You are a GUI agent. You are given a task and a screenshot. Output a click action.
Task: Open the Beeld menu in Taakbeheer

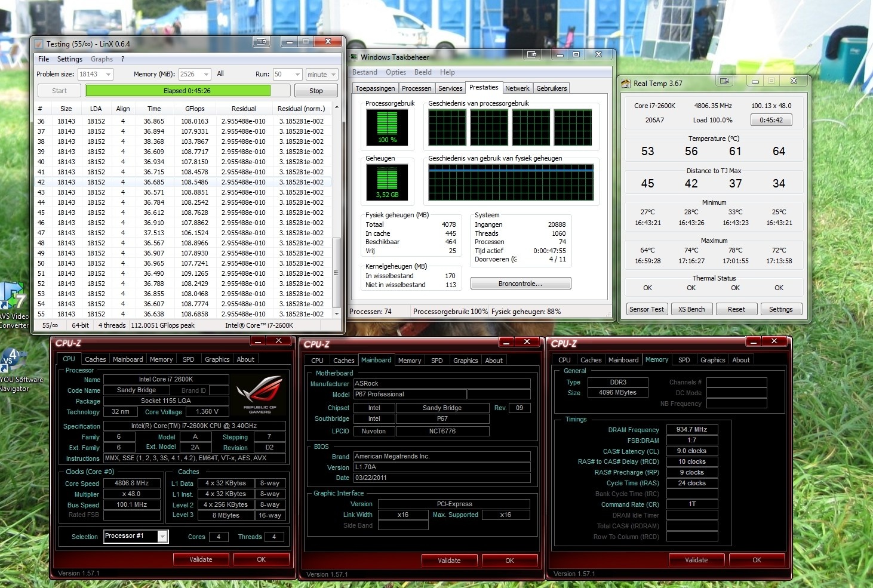pyautogui.click(x=423, y=72)
